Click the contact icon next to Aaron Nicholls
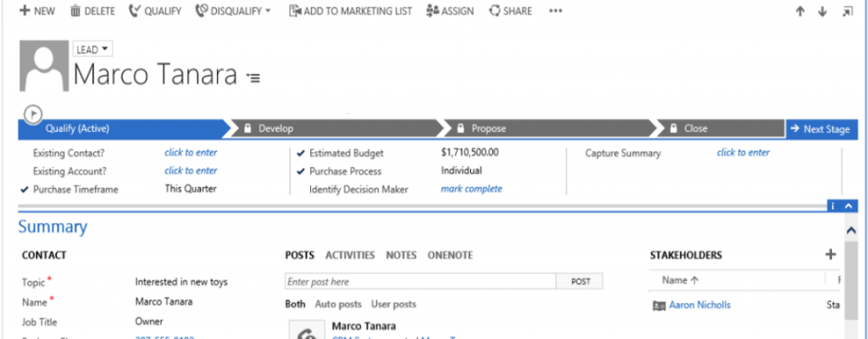The height and width of the screenshot is (339, 868). (659, 306)
